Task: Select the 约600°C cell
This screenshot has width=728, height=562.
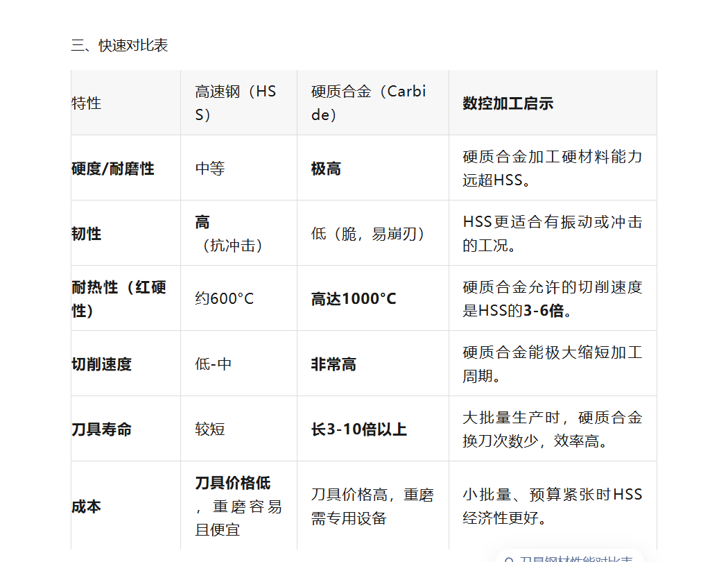Action: click(225, 298)
